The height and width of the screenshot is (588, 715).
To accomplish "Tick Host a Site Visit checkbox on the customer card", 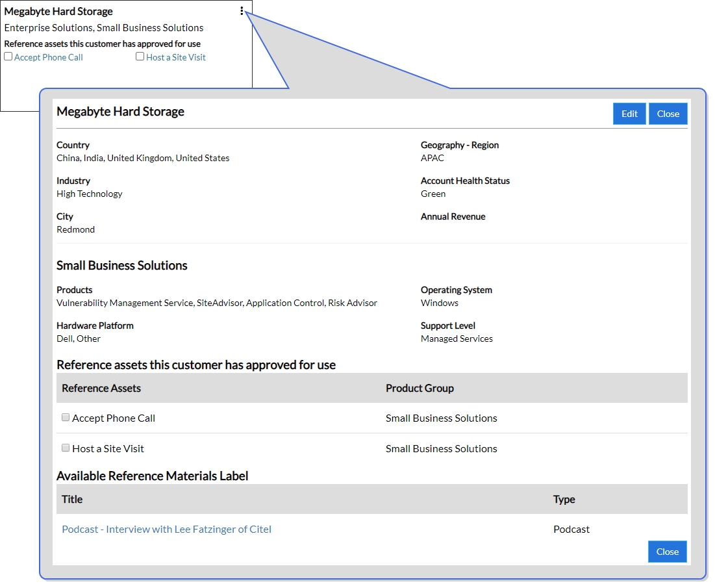I will point(140,57).
